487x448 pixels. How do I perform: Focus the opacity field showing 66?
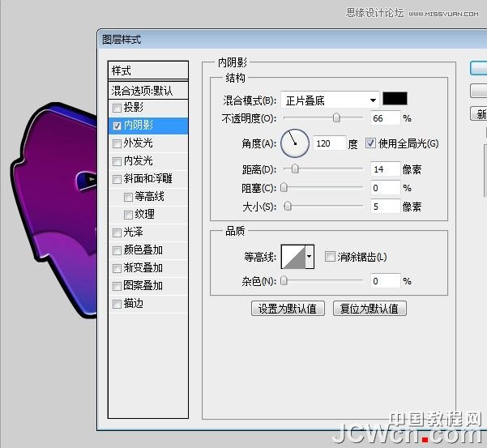[x=386, y=118]
